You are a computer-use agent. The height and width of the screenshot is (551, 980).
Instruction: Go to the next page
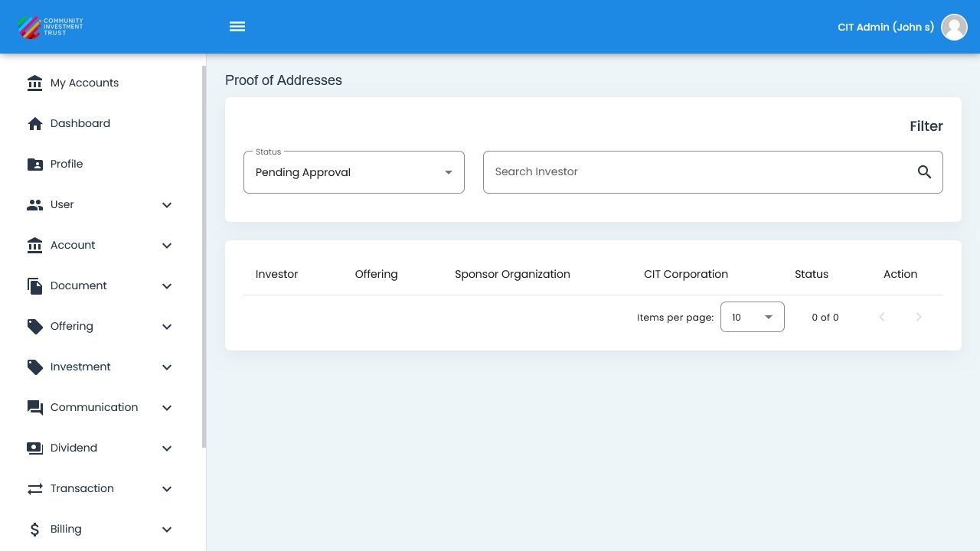pos(918,317)
